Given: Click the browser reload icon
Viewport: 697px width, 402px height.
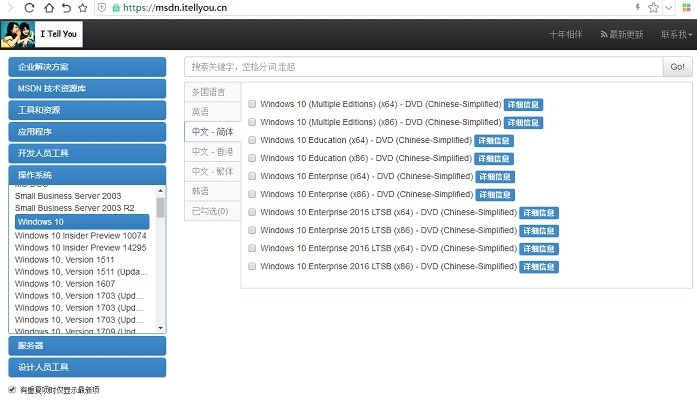Looking at the screenshot, I should (29, 7).
